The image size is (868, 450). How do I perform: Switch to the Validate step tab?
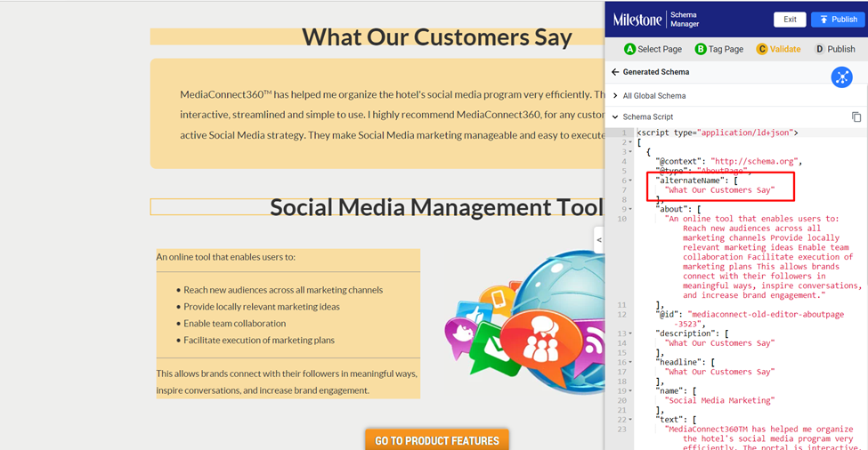(778, 49)
